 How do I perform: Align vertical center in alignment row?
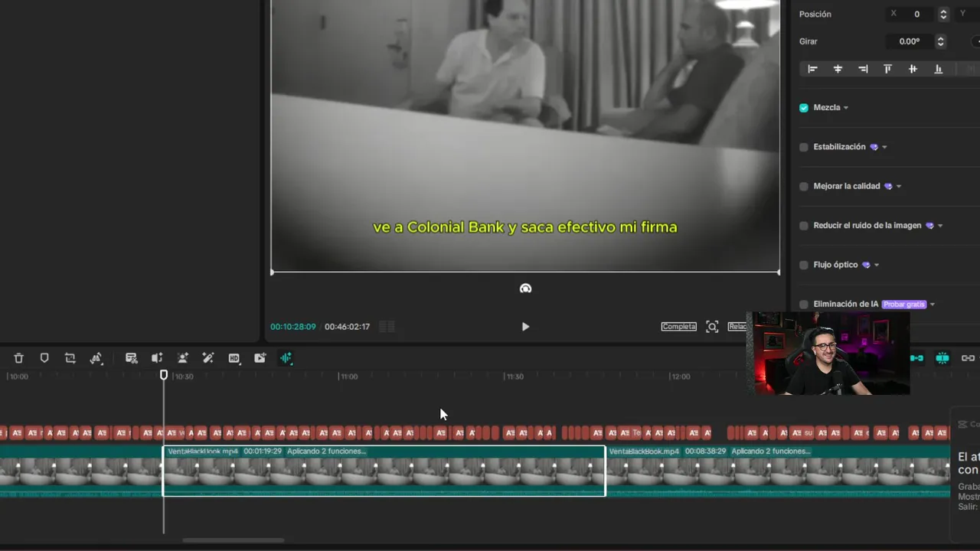[913, 69]
